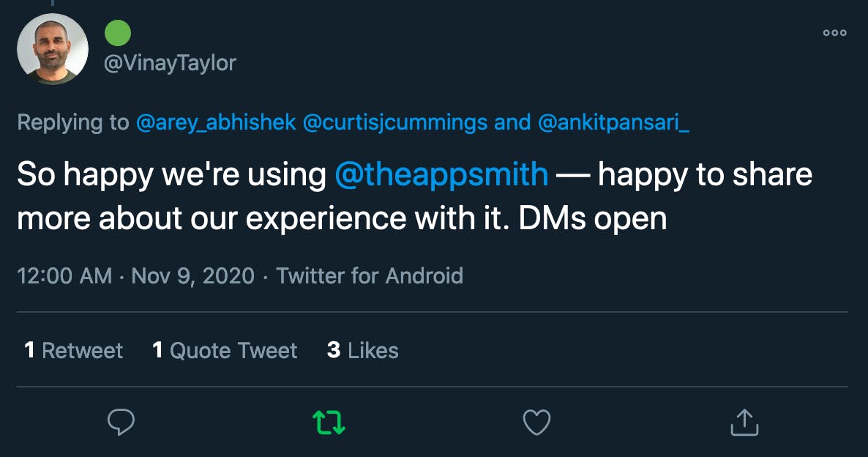The width and height of the screenshot is (868, 457).
Task: Open the 12:00 AM · Nov 9, 2020 timestamp
Action: tap(135, 276)
